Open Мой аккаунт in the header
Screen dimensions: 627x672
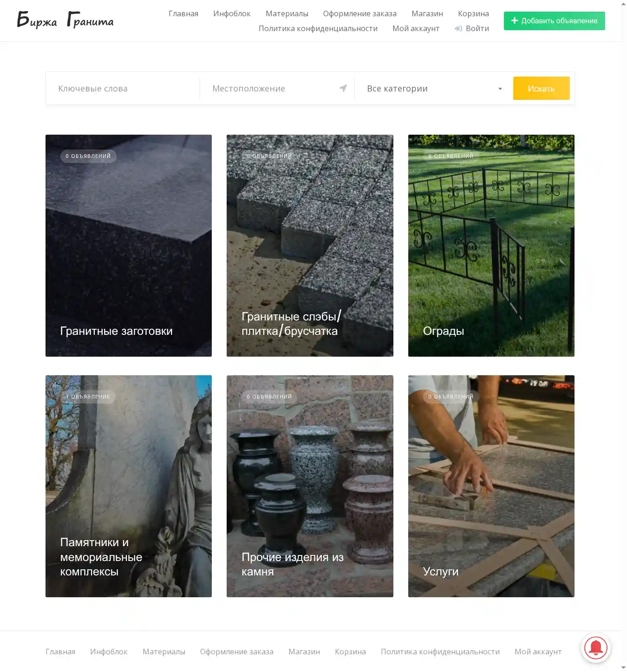[416, 28]
